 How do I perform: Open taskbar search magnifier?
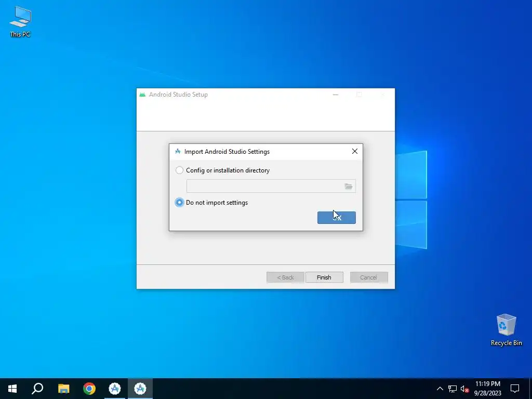point(37,389)
